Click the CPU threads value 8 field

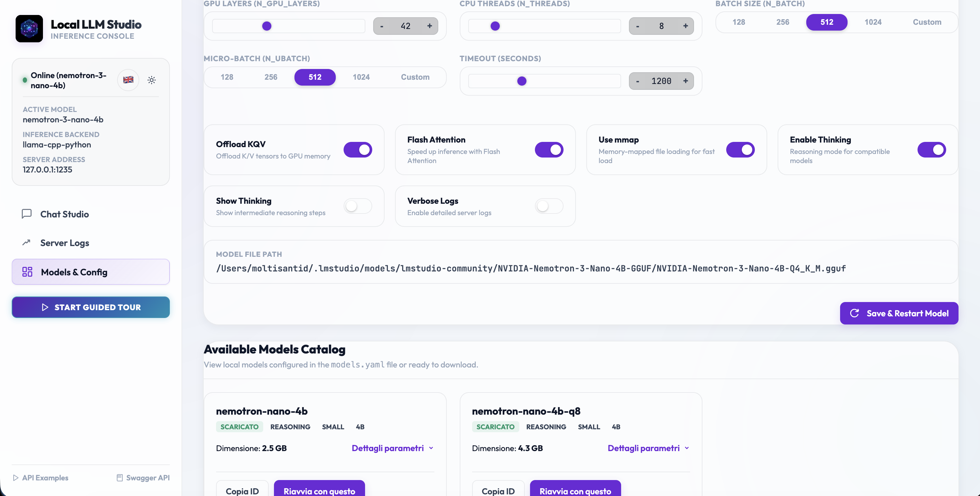(661, 26)
